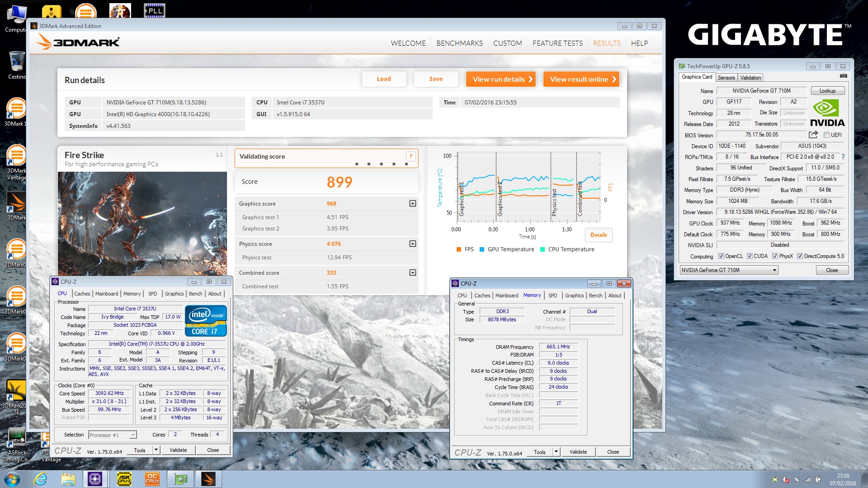Click the GPU-Z screenshot camera icon

tap(844, 76)
